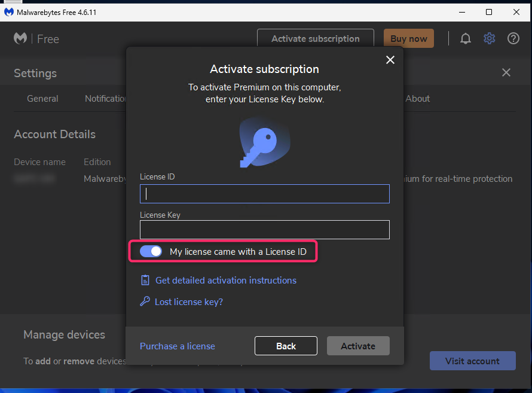Image resolution: width=532 pixels, height=393 pixels.
Task: Go Back in the activation dialog
Action: coord(286,346)
